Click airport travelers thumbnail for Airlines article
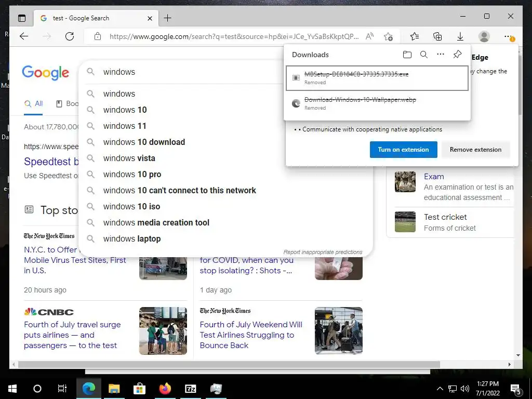532x399 pixels. [339, 331]
